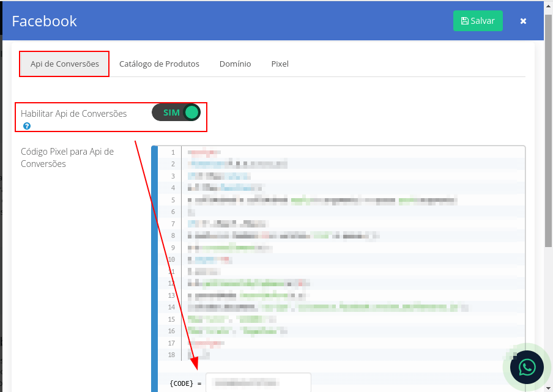553x392 pixels.
Task: Click the dialog's vertical scrollbar
Action: pyautogui.click(x=549, y=130)
